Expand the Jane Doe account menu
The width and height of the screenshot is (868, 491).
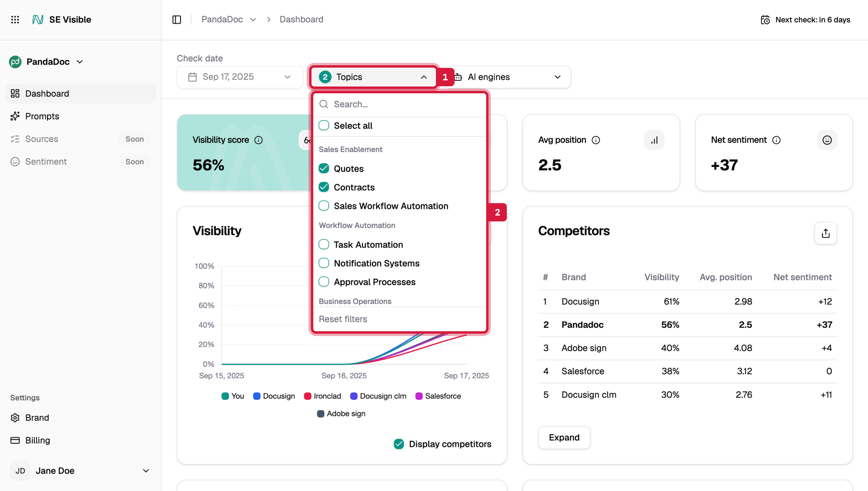[x=146, y=470]
